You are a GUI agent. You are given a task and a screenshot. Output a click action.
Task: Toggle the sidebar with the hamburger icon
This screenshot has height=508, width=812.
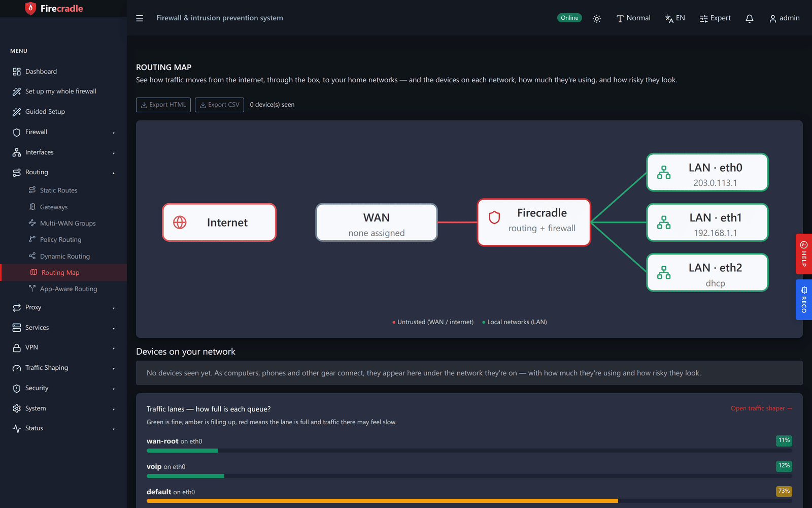tap(140, 18)
